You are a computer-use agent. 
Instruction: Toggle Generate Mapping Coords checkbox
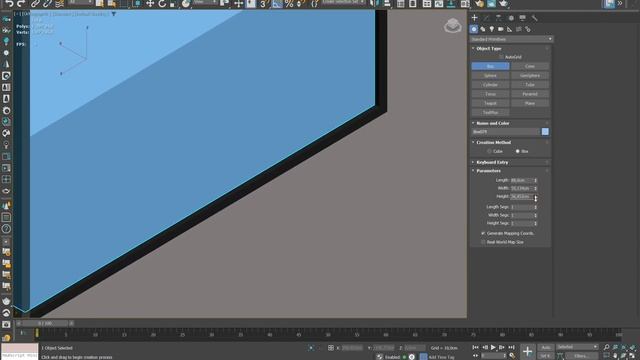[x=483, y=233]
